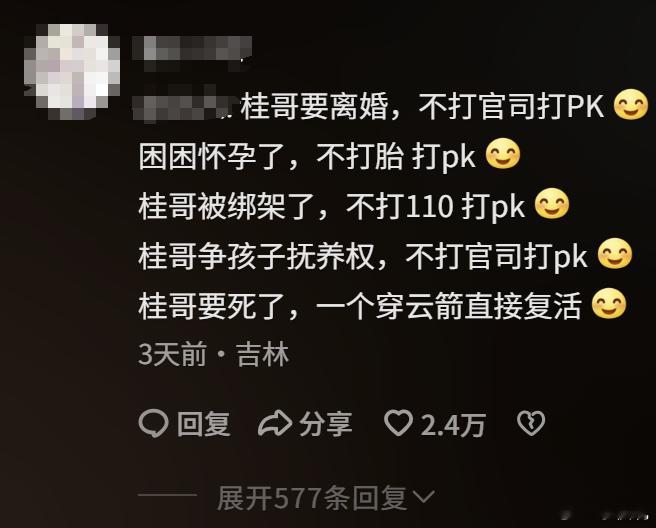Tap the share arrow icon

(274, 423)
